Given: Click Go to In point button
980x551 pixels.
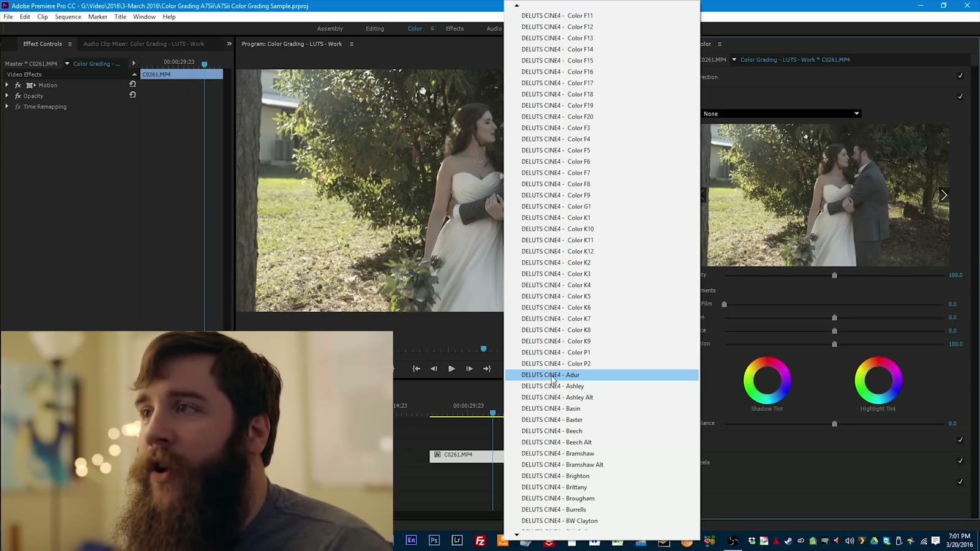Looking at the screenshot, I should [417, 369].
